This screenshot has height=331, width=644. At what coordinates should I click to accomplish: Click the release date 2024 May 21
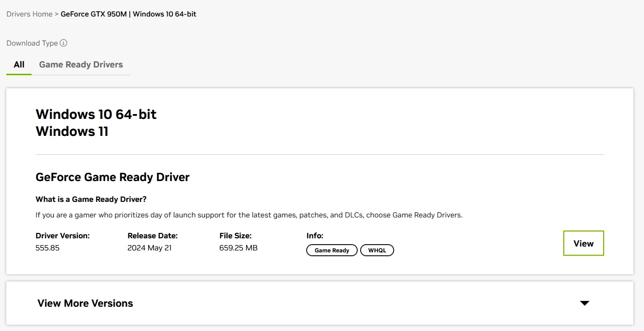pos(150,248)
